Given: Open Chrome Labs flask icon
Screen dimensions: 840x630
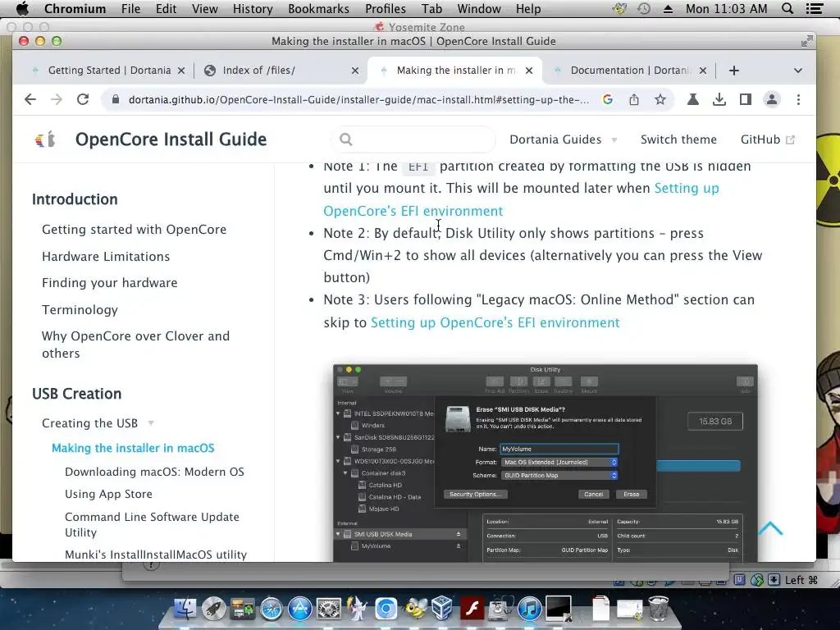Looking at the screenshot, I should click(x=692, y=99).
